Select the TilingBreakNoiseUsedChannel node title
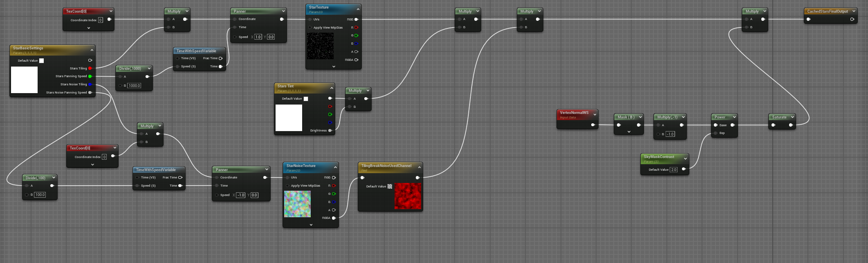The width and height of the screenshot is (868, 263). pyautogui.click(x=386, y=166)
